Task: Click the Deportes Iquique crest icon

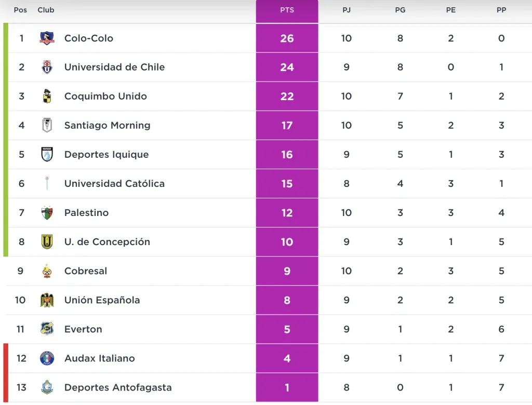Action: 47,155
